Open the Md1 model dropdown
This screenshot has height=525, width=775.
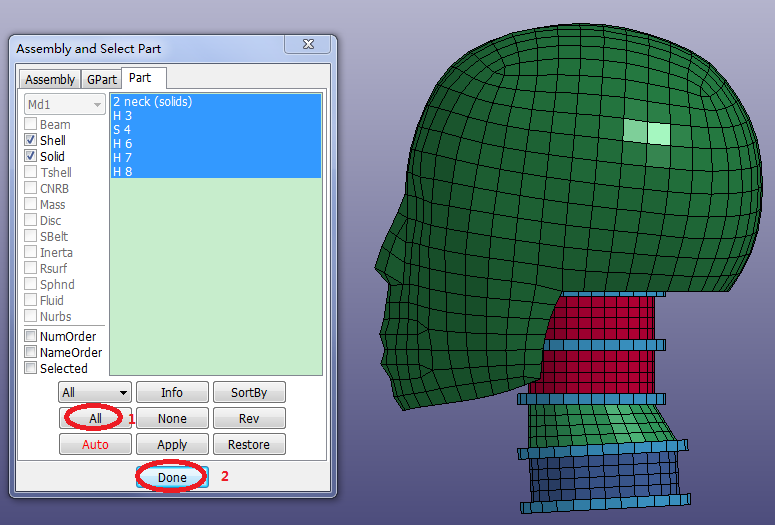click(65, 105)
